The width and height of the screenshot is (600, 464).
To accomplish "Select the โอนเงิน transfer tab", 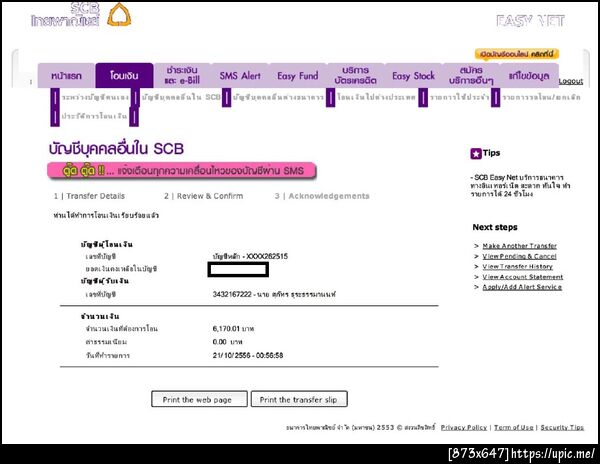I will [124, 76].
